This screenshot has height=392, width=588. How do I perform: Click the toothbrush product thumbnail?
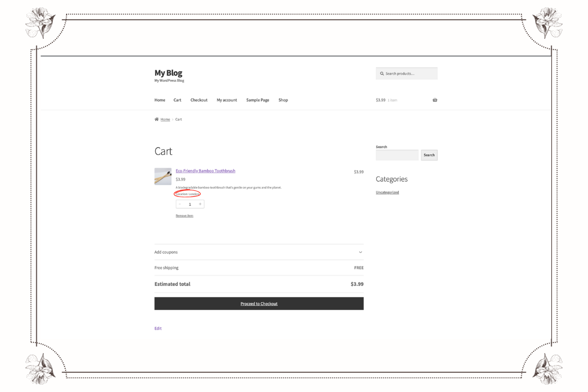pyautogui.click(x=163, y=176)
